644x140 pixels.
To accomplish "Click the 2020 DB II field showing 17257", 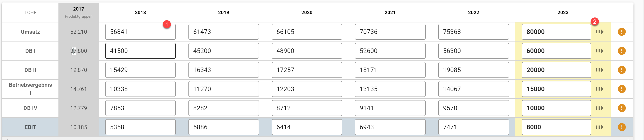I will pyautogui.click(x=307, y=70).
